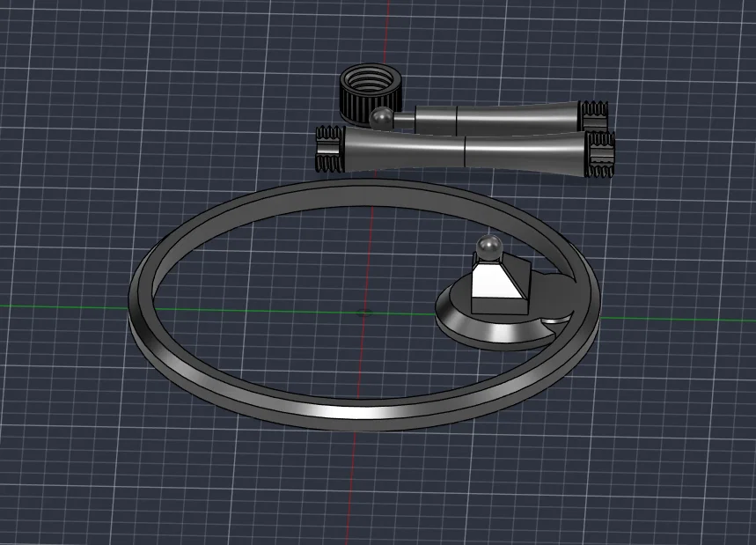Screen dimensions: 756x545
Task: Click the bright highlight on the ring's front edge
Action: pos(337,413)
